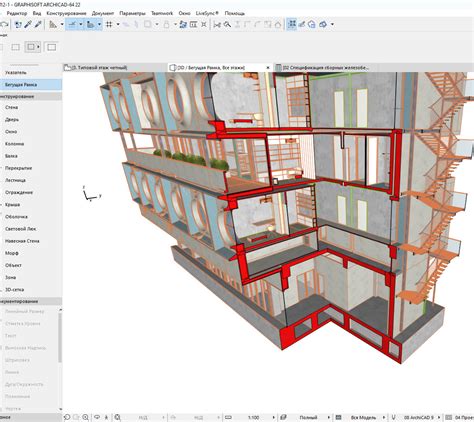This screenshot has width=474, height=422.
Task: Close the 3D / Бегущая Рамка tab
Action: click(x=268, y=68)
